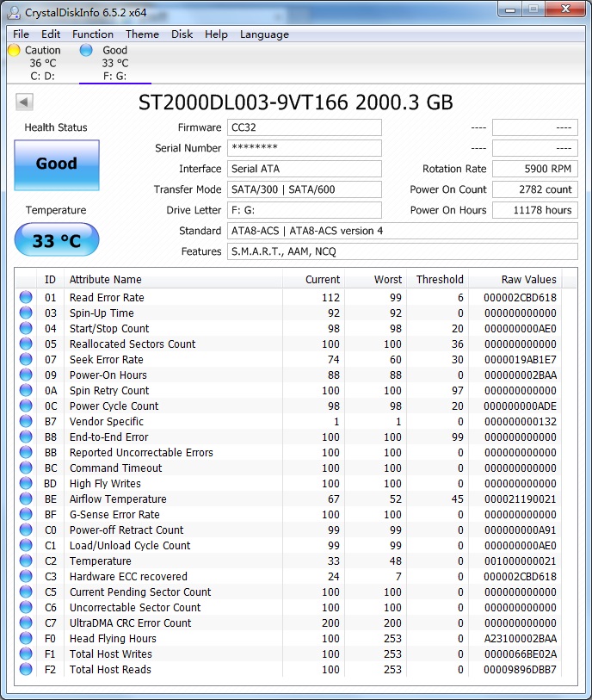The image size is (592, 700).
Task: Click the yellow Caution status disk icon
Action: [14, 50]
